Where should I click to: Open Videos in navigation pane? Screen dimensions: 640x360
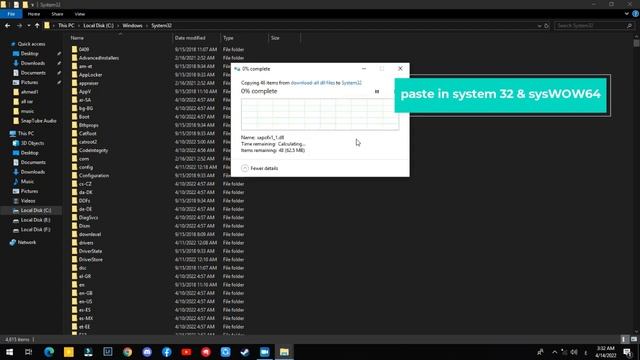pos(28,201)
